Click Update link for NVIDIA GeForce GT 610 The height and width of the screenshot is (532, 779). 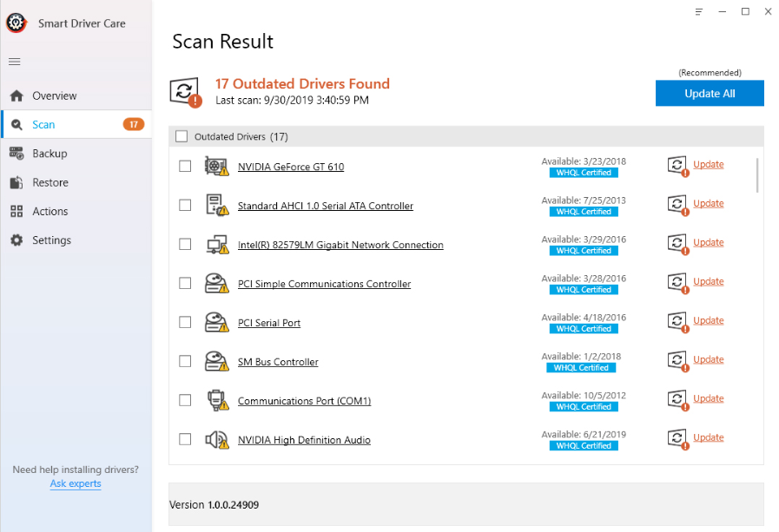pos(709,164)
